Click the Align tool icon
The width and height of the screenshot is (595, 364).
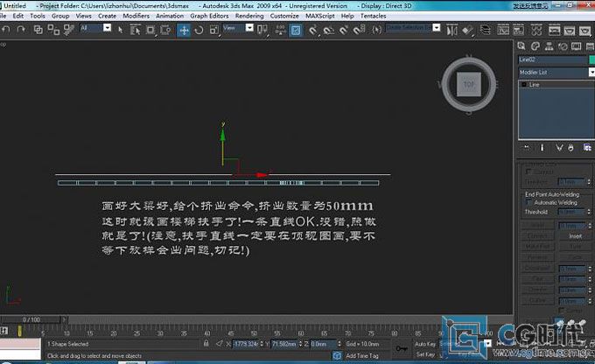[468, 30]
